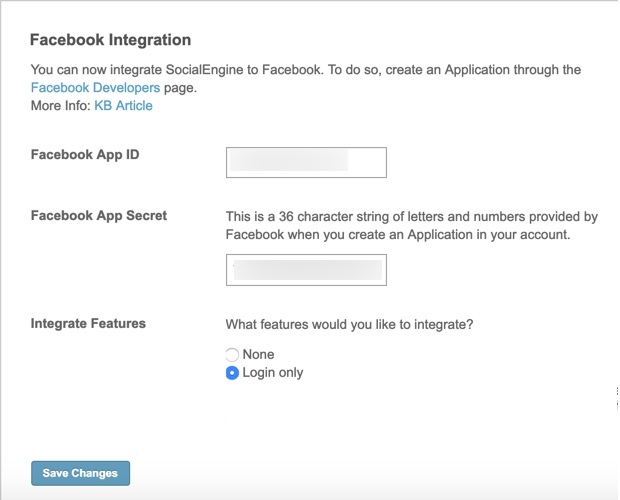Click the "Facebook App Secret" field label
This screenshot has height=500, width=620.
pyautogui.click(x=99, y=215)
